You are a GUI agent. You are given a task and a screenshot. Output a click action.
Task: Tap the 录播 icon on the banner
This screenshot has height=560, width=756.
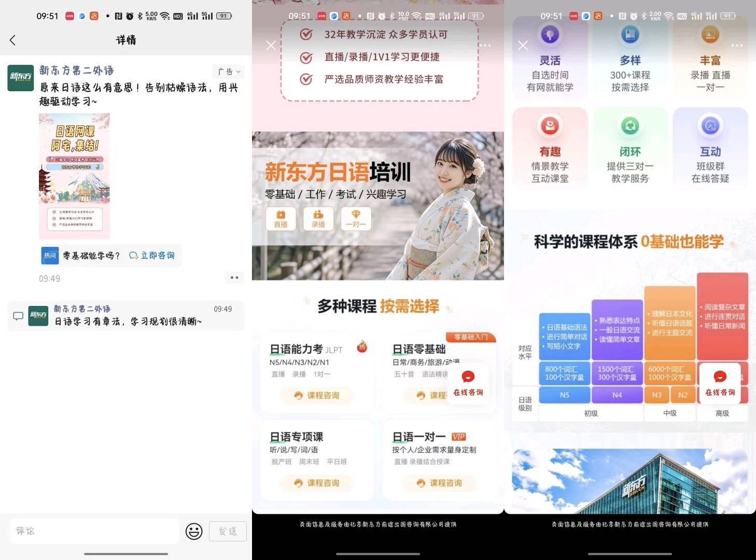coord(318,218)
